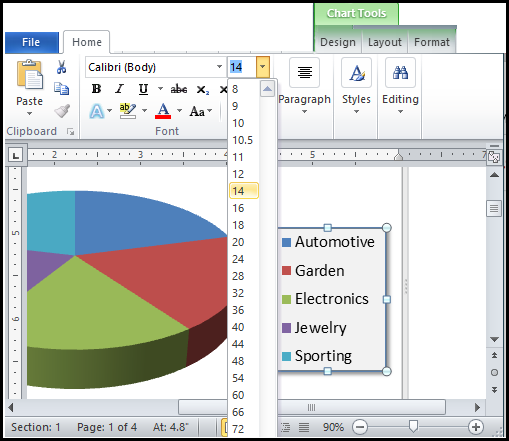Screen dimensions: 509x441
Task: Click the Styles icon
Action: [x=356, y=72]
